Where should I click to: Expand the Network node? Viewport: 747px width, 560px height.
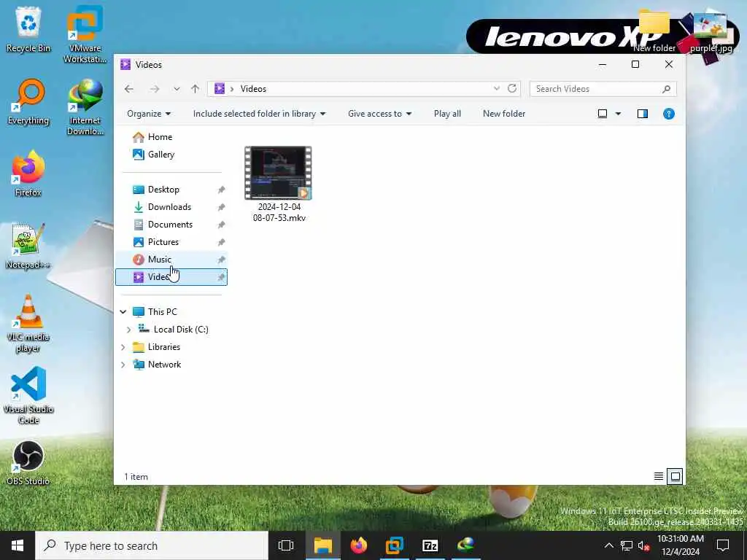123,365
